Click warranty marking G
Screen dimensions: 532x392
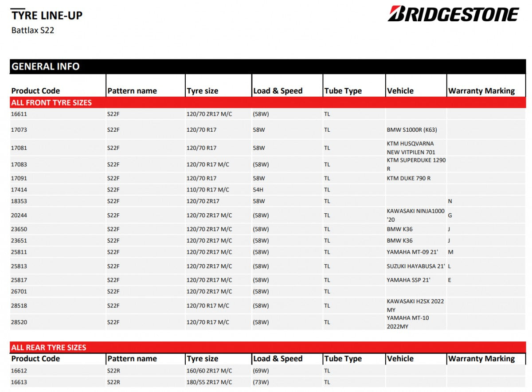450,216
